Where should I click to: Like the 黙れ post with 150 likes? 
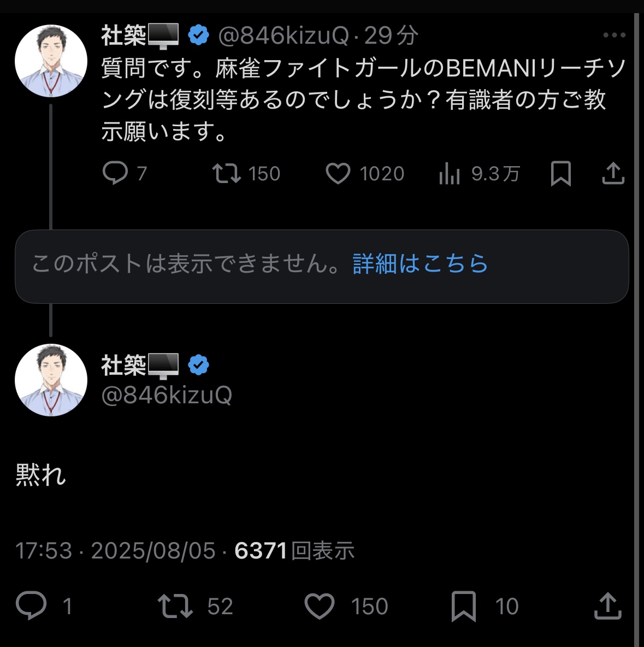[319, 605]
